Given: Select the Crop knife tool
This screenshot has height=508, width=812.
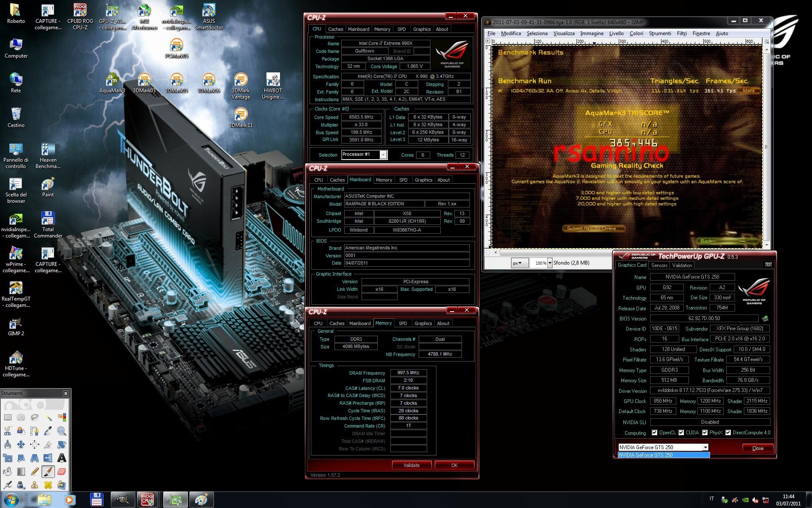Looking at the screenshot, I should [x=48, y=444].
